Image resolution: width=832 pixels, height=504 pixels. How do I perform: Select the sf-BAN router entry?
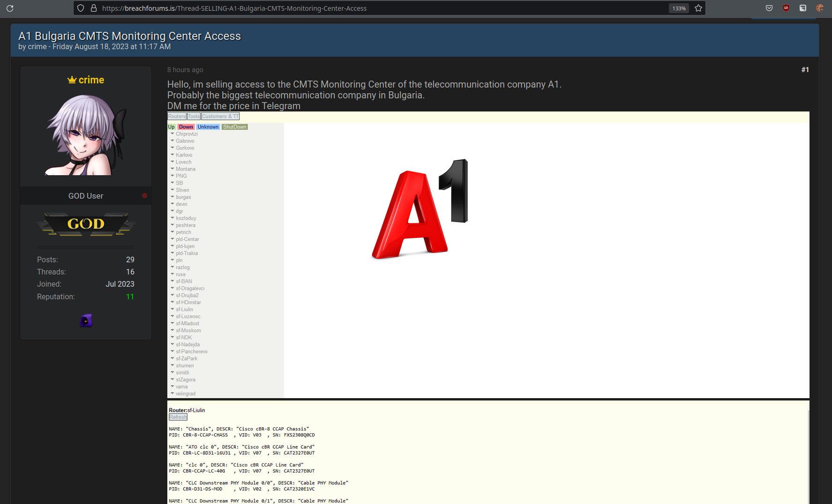tap(184, 282)
